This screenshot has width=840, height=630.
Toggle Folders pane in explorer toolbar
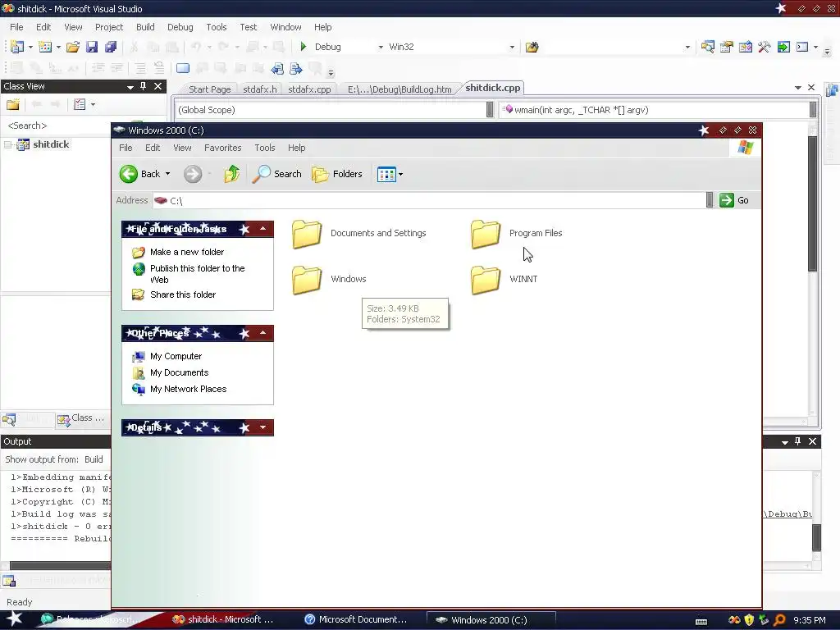point(337,174)
